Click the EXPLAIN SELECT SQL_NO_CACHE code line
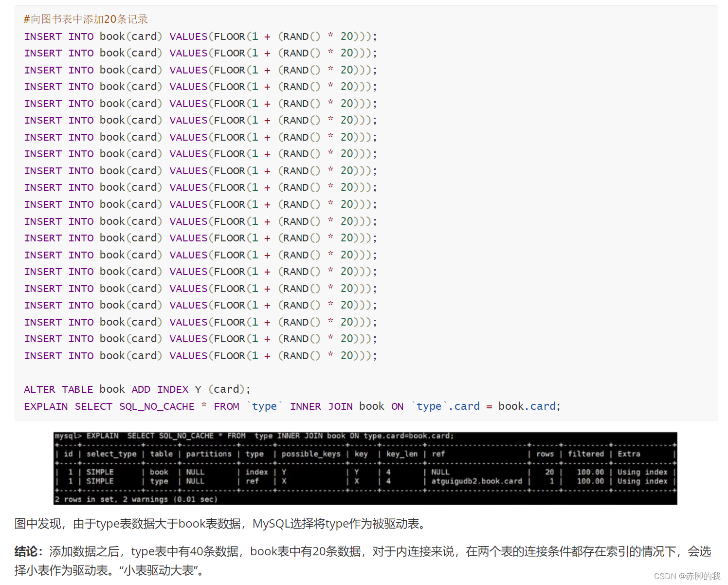Screen dimensions: 728x585 (x=292, y=406)
